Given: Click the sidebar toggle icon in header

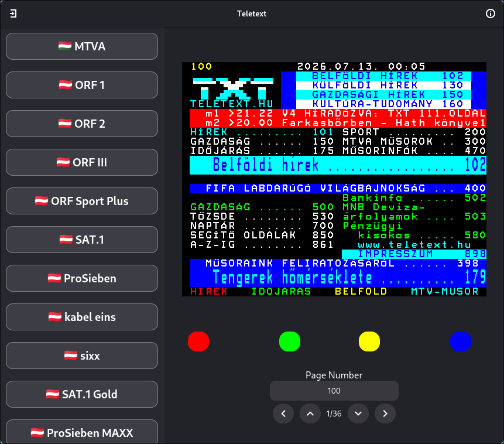Looking at the screenshot, I should [x=13, y=13].
